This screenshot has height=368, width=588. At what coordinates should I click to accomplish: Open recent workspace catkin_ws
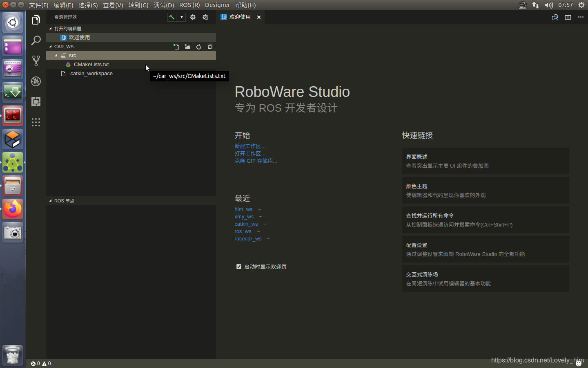click(x=246, y=224)
